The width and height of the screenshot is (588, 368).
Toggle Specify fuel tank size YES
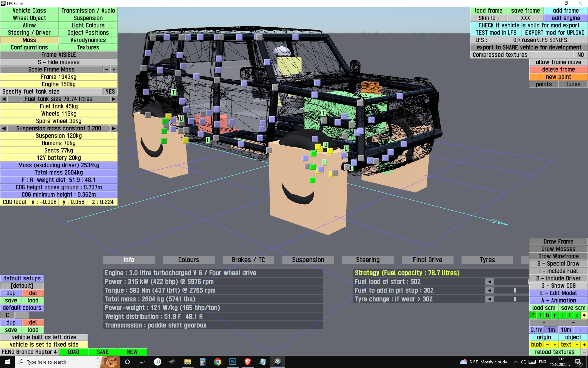[110, 92]
